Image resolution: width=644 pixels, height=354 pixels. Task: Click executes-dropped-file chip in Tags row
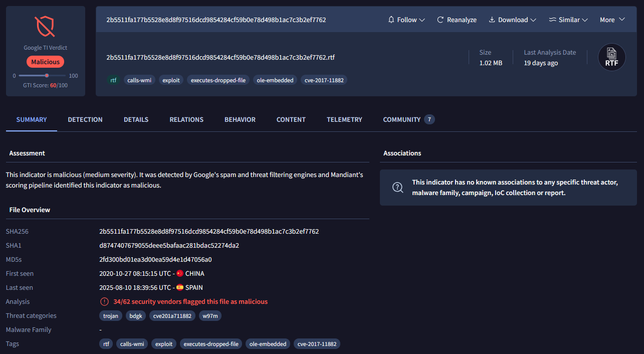[211, 343]
